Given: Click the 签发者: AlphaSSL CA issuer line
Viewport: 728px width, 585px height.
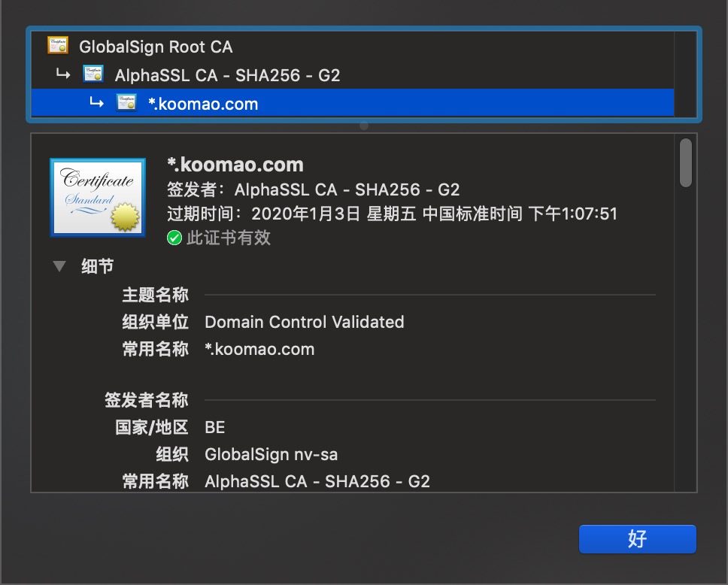Looking at the screenshot, I should tap(314, 189).
